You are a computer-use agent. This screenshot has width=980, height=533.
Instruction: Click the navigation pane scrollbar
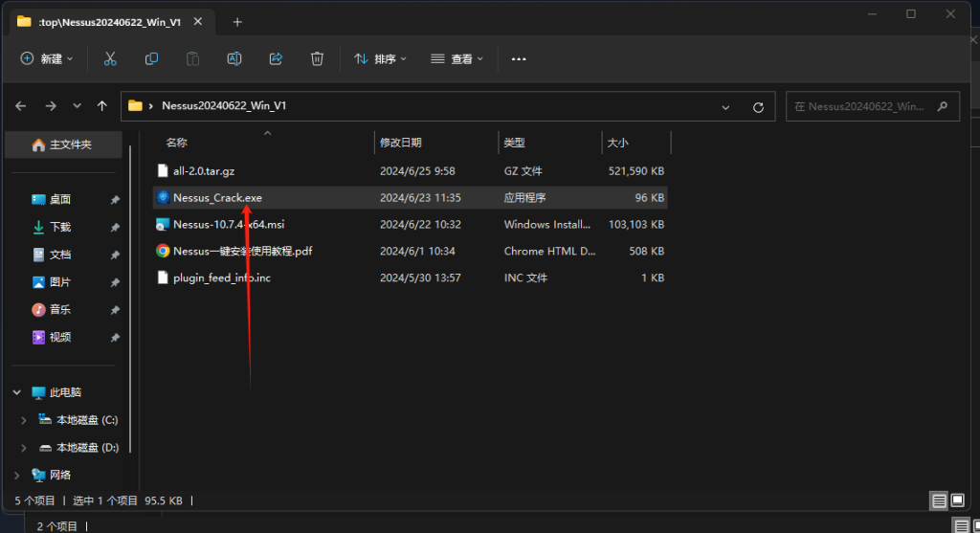pyautogui.click(x=130, y=299)
